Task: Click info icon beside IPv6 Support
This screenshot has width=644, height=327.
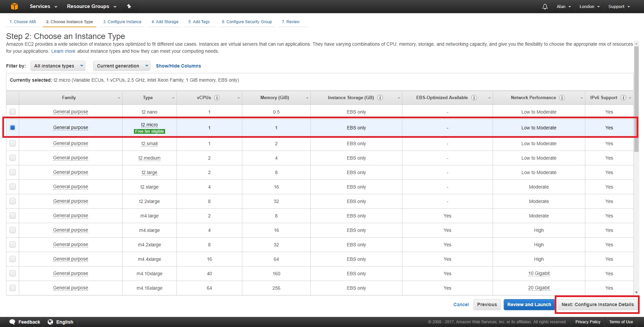Action: (623, 98)
